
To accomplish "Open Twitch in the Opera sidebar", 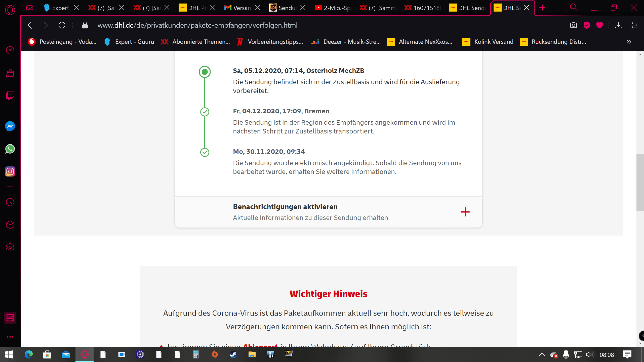I will 10,95.
